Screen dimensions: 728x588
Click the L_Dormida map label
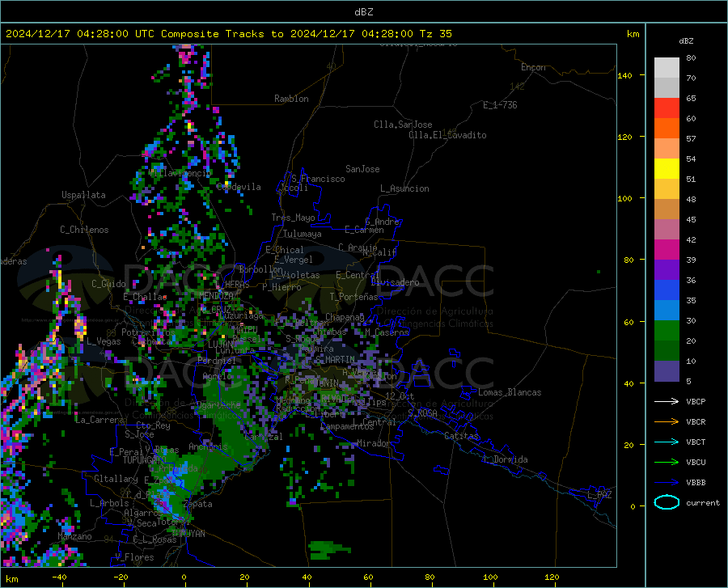click(x=506, y=459)
